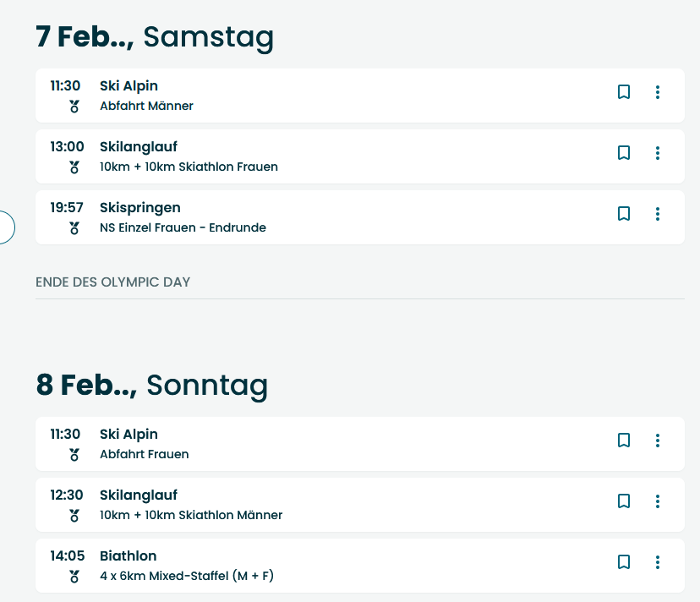Select the 8 Feb Sonntag heading

coord(152,385)
